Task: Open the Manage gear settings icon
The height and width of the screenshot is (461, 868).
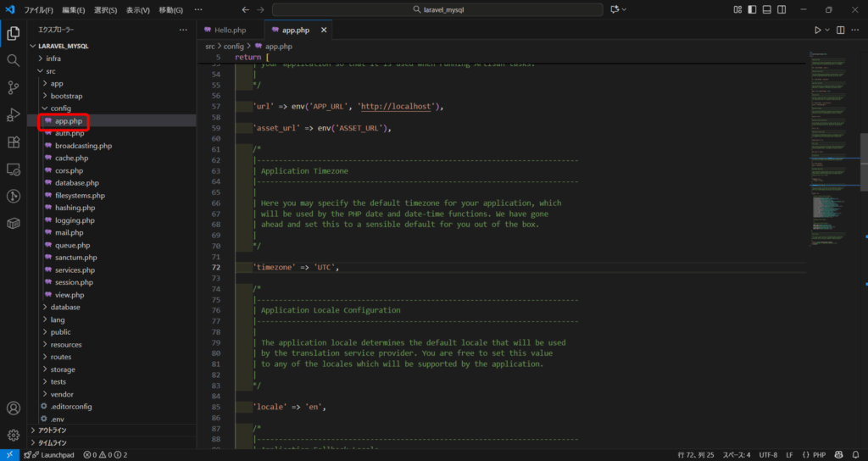Action: 13,436
